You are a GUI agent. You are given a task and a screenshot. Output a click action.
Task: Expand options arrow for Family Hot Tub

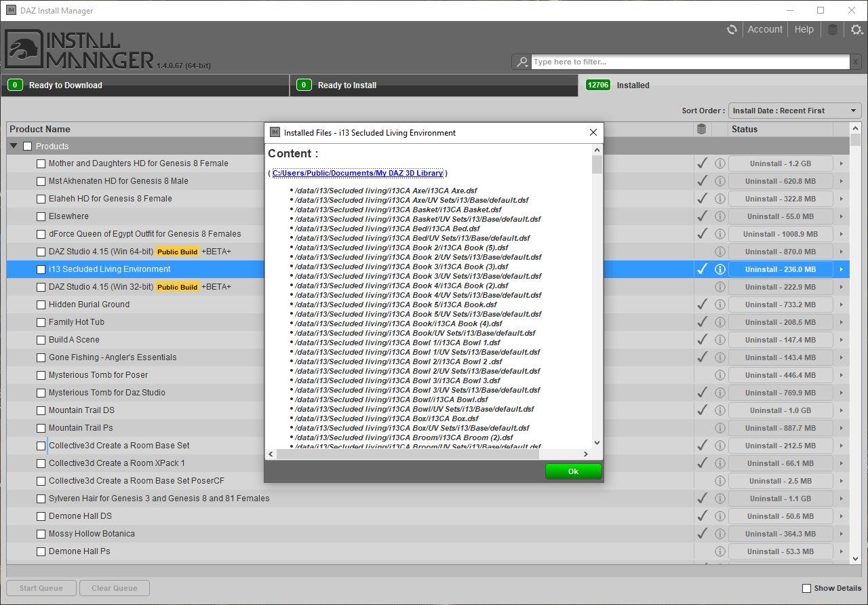pos(841,322)
